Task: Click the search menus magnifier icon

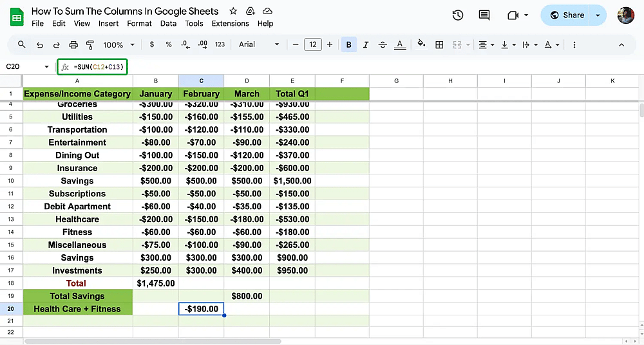Action: click(22, 44)
